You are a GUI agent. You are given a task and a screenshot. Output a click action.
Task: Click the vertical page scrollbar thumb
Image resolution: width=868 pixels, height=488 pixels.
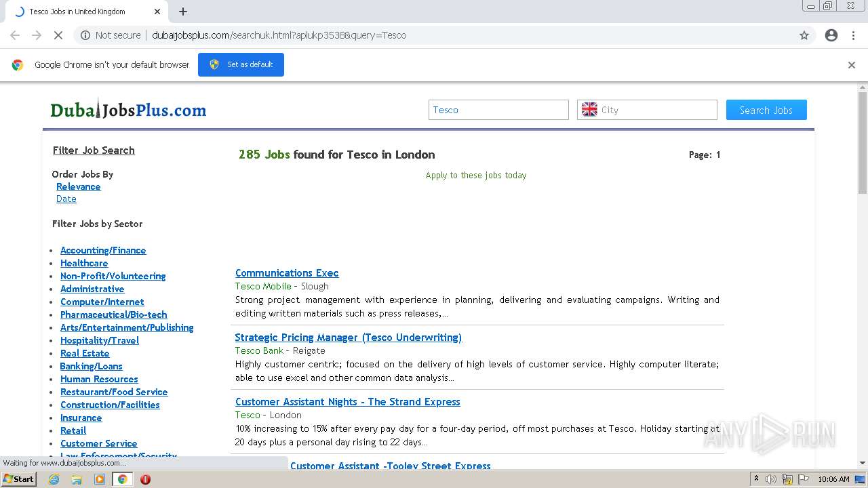tap(863, 142)
